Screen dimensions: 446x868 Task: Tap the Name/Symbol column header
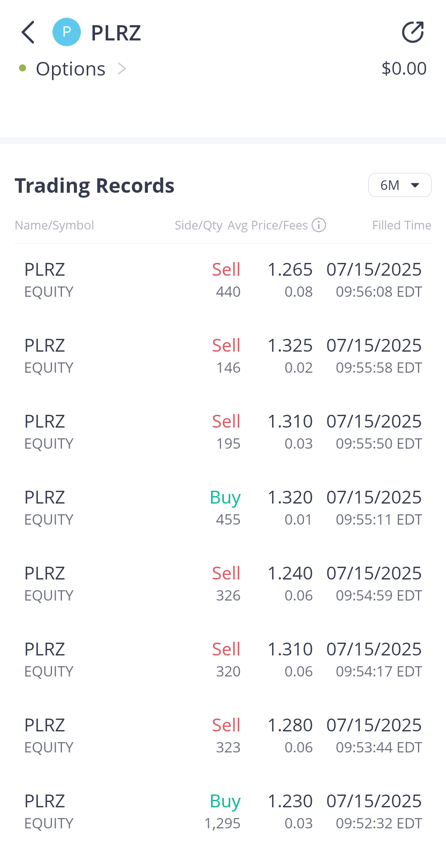pyautogui.click(x=55, y=225)
